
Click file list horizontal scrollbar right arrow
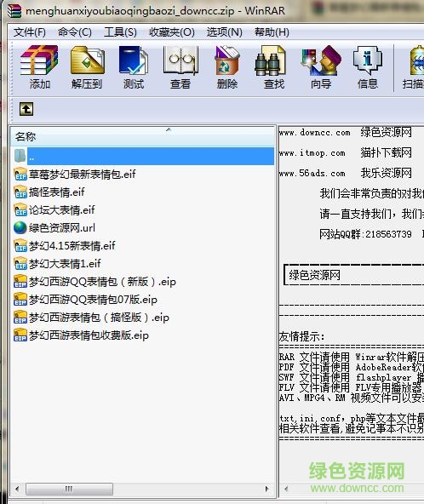266,489
